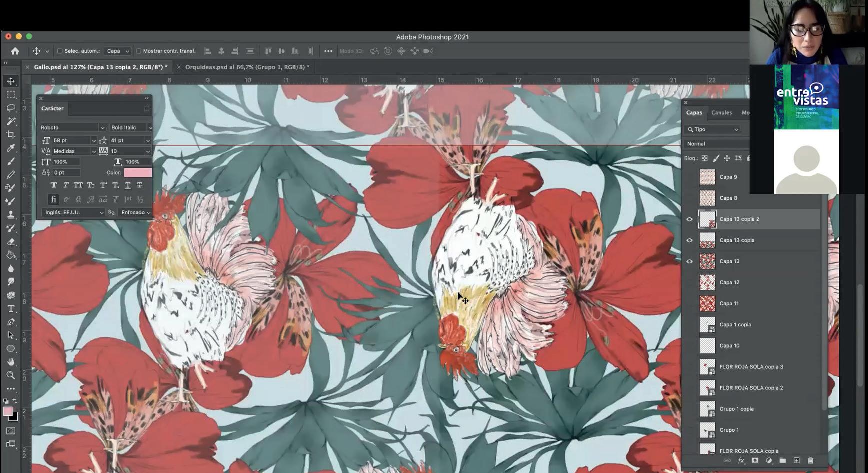This screenshot has width=868, height=473.
Task: Hide the Capa 13 copia layer
Action: pyautogui.click(x=690, y=240)
